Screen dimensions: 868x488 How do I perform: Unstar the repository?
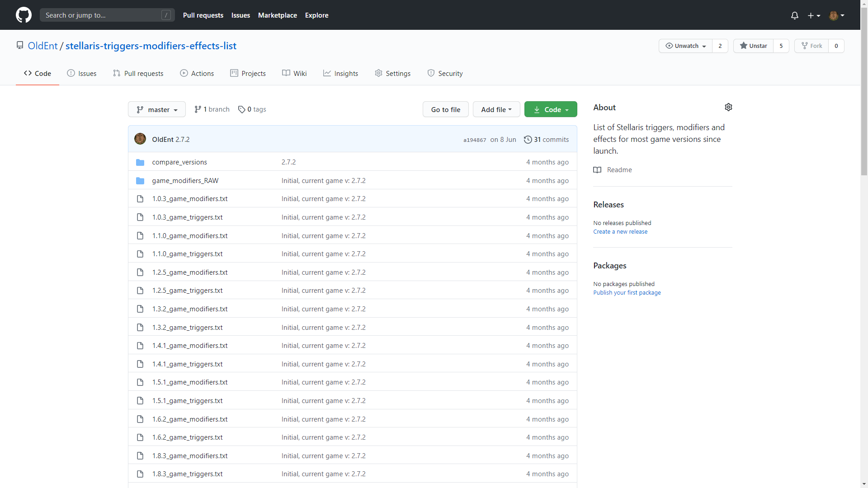(x=753, y=46)
